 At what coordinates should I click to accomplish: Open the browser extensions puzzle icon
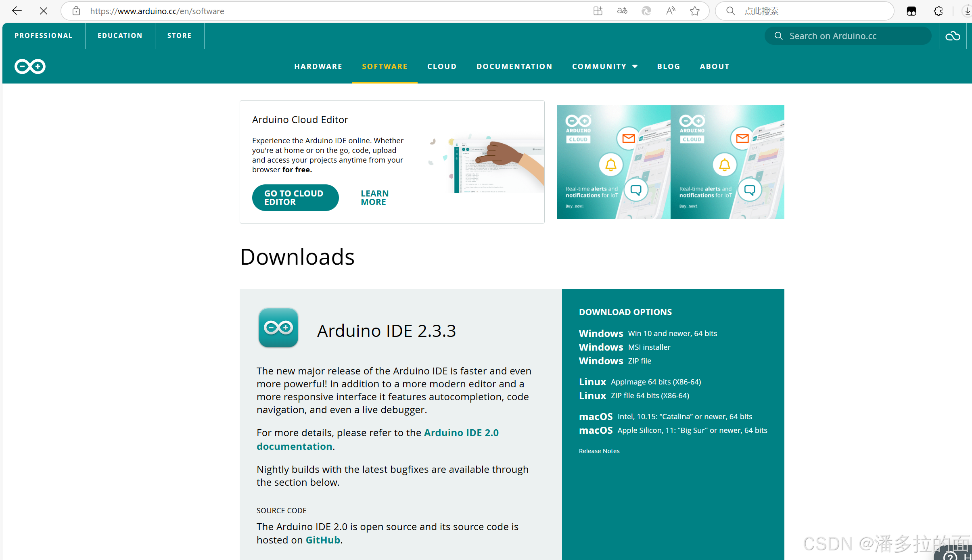tap(938, 11)
